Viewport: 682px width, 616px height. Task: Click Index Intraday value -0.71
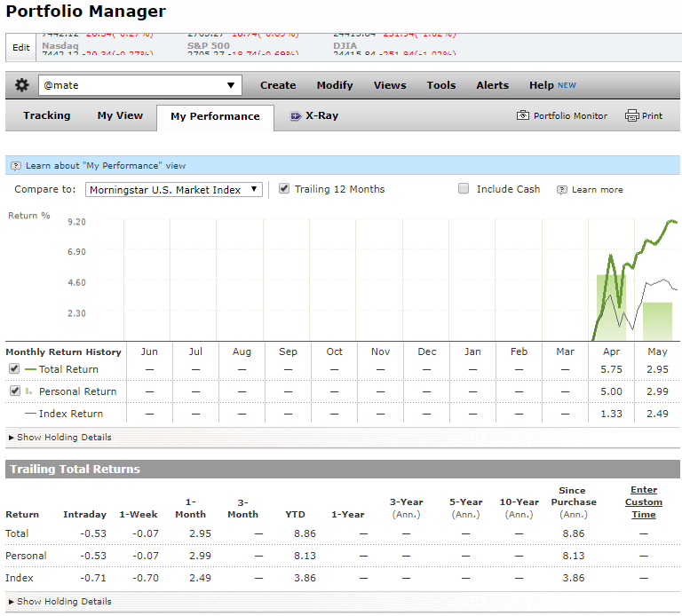pos(93,578)
